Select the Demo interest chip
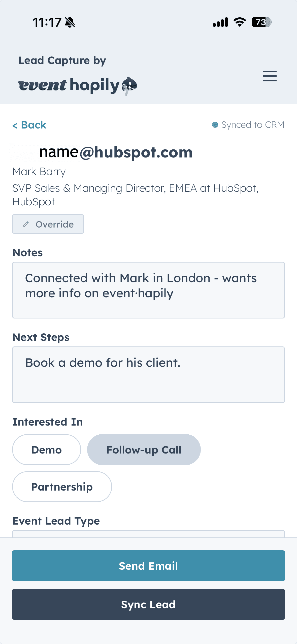The image size is (297, 644). (x=47, y=450)
